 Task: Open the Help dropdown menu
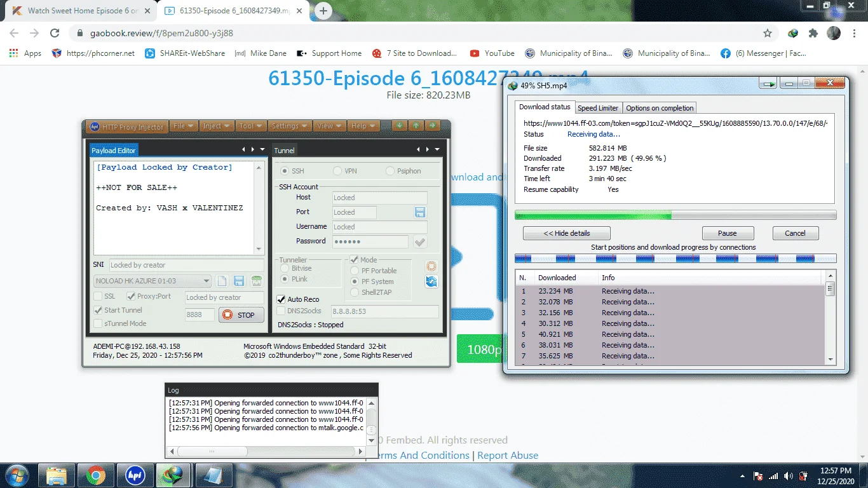coord(363,126)
